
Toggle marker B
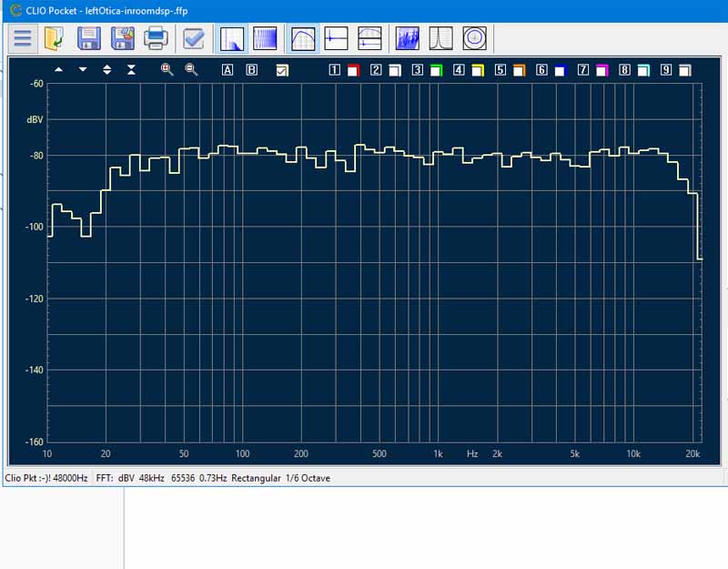point(252,70)
